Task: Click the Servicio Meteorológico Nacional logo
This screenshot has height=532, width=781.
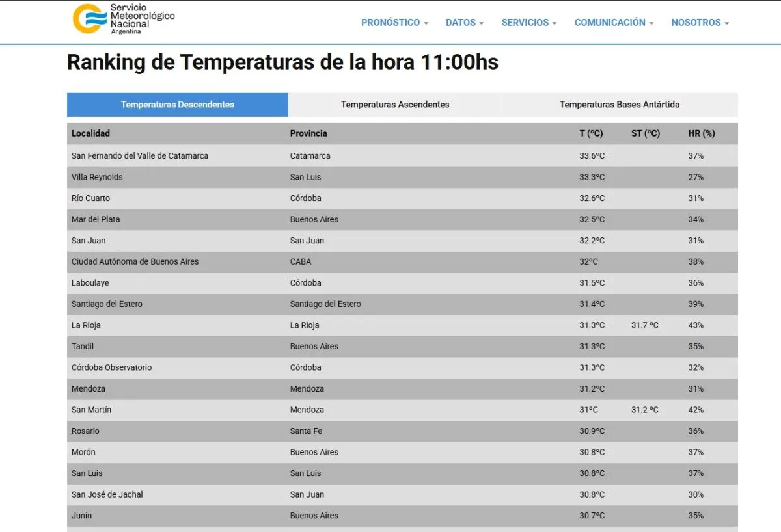Action: pyautogui.click(x=124, y=20)
